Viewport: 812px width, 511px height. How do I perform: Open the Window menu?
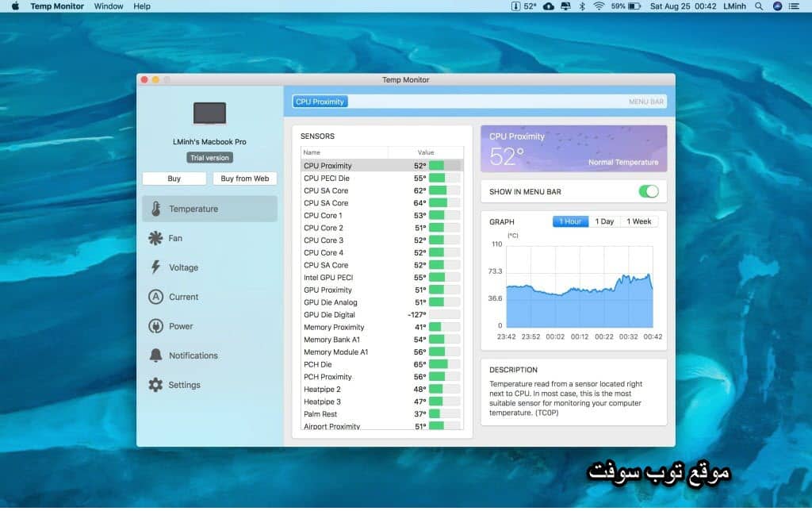[108, 6]
